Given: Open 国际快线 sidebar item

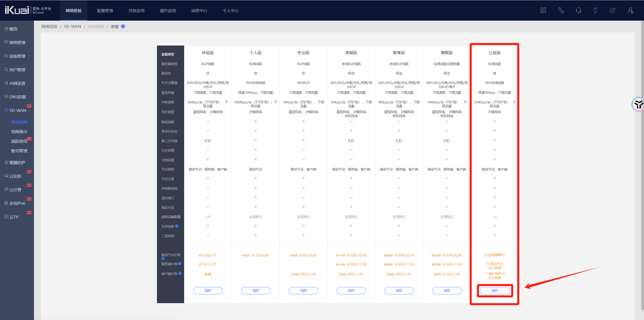Looking at the screenshot, I should click(19, 141).
